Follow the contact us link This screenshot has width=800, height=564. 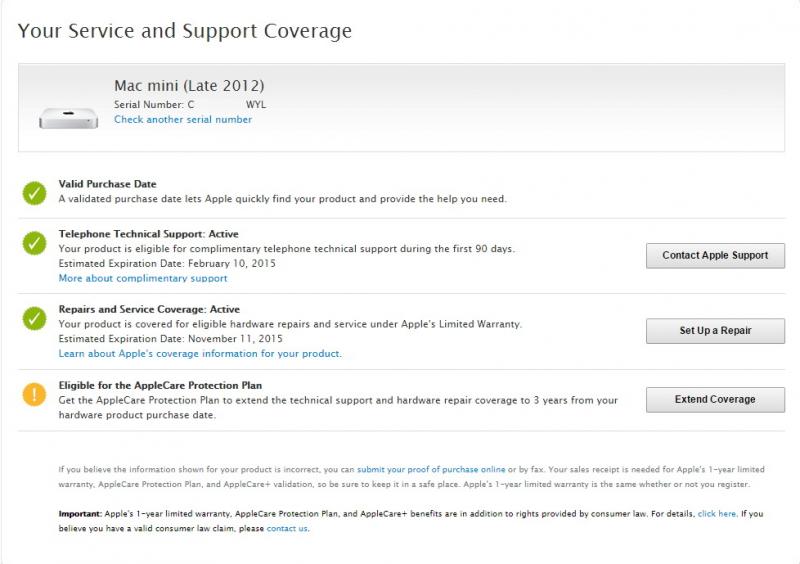[x=287, y=529]
